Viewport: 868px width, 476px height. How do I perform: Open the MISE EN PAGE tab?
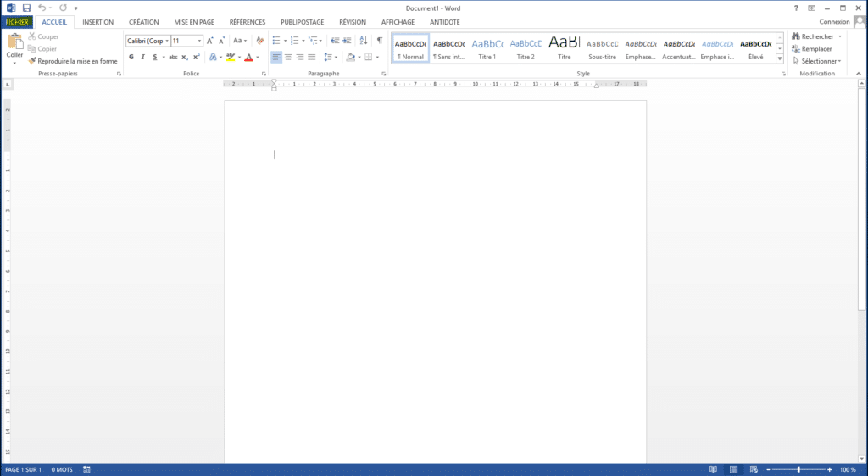coord(194,22)
